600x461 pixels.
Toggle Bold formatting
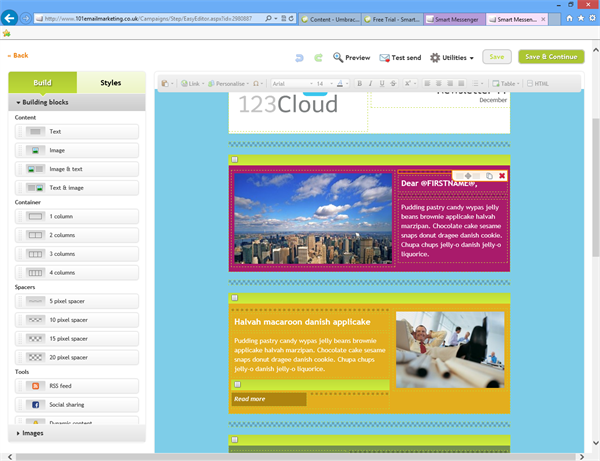point(359,83)
